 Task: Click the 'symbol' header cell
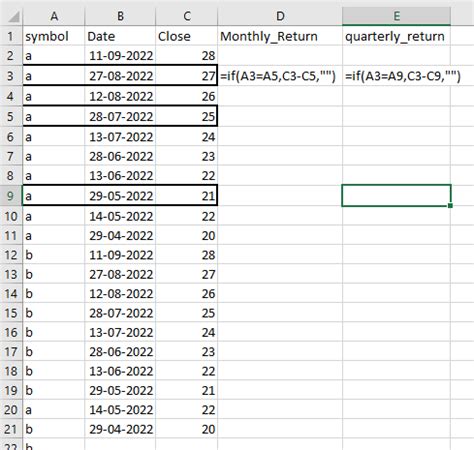[54, 36]
